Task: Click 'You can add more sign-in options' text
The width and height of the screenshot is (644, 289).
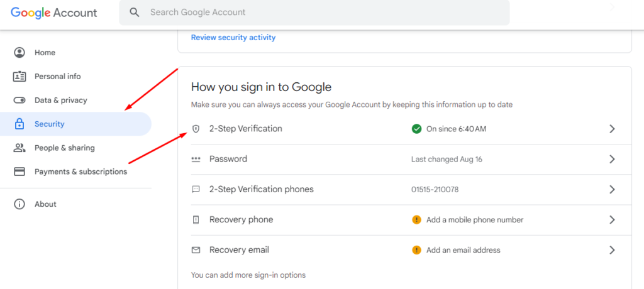Action: click(248, 275)
